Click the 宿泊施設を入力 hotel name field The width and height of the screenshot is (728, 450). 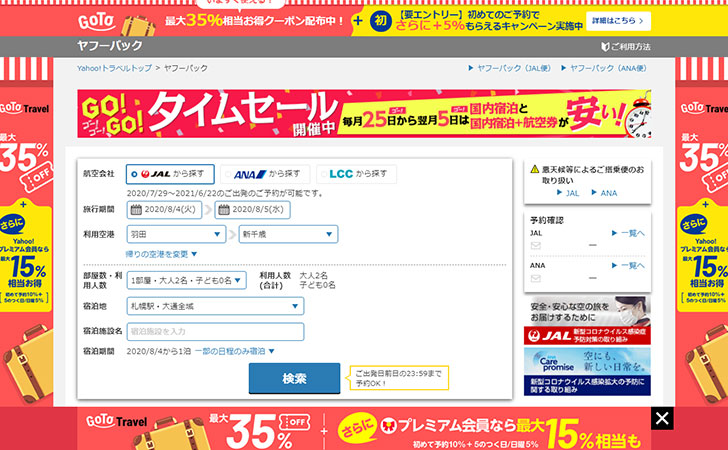(215, 332)
